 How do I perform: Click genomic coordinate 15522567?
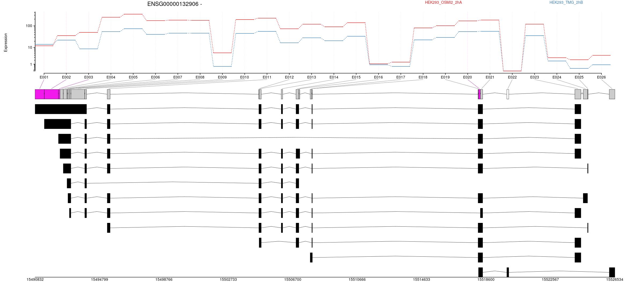550,280
